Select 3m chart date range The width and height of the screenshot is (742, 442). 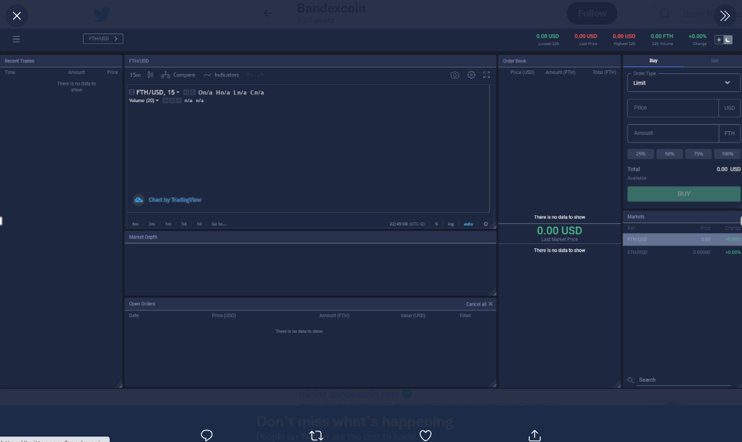[151, 224]
